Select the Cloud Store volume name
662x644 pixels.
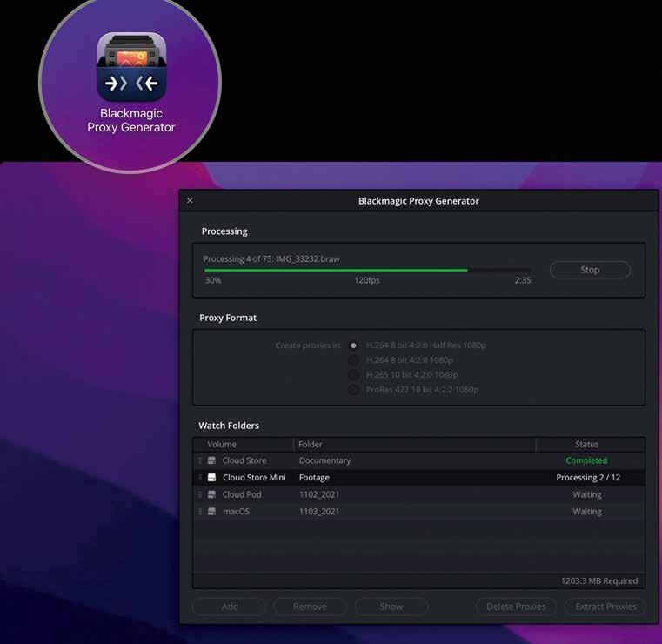pyautogui.click(x=244, y=460)
